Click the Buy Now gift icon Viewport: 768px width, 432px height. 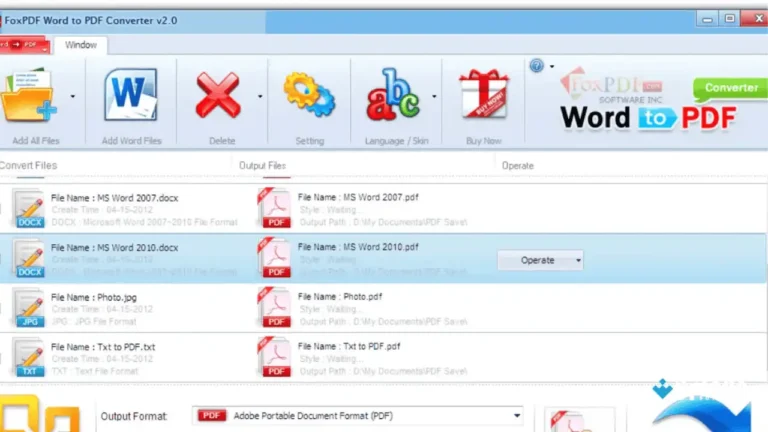483,94
